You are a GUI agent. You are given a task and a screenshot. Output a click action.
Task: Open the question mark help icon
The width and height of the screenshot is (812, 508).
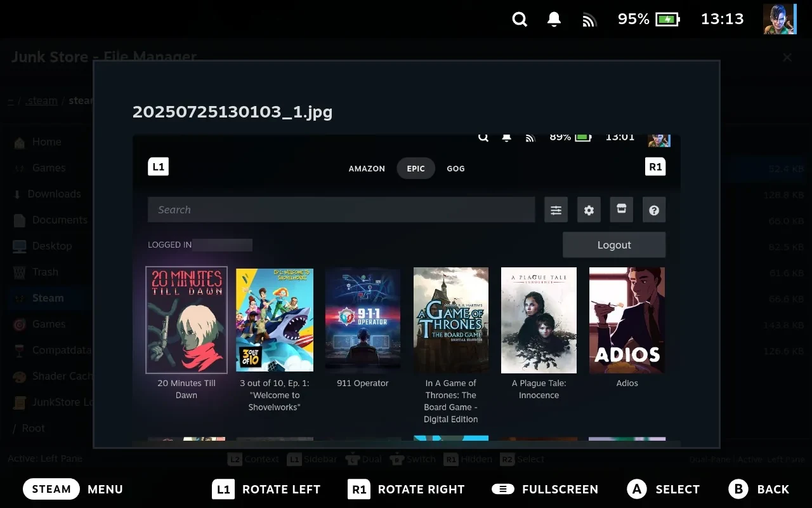pyautogui.click(x=654, y=210)
